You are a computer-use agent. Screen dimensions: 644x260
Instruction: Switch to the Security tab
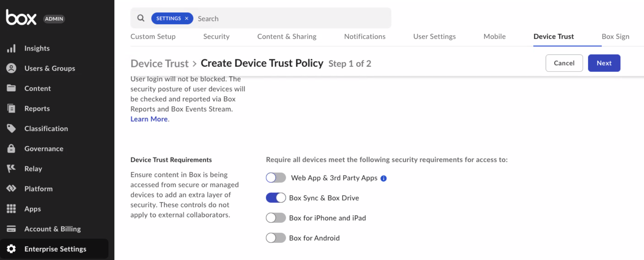click(x=216, y=36)
